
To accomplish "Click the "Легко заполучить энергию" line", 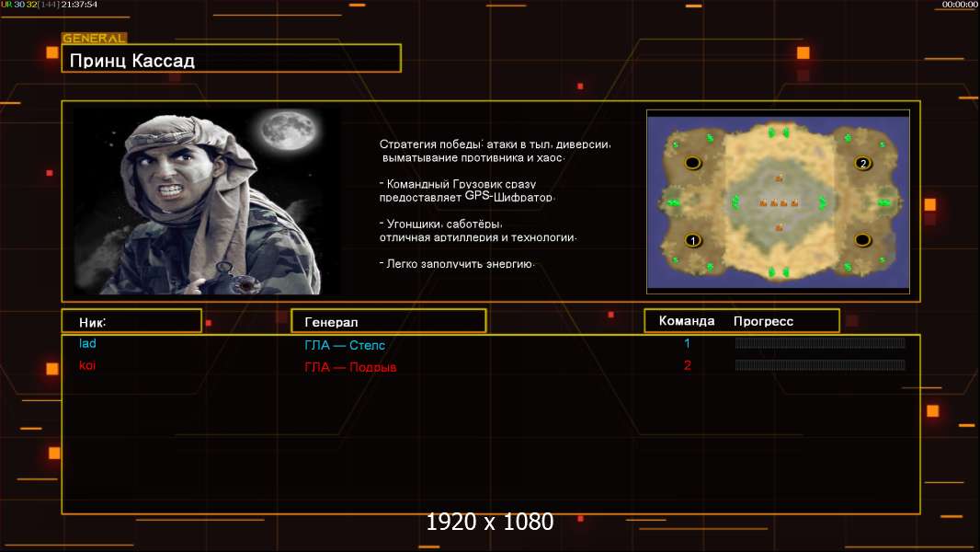I will (457, 264).
